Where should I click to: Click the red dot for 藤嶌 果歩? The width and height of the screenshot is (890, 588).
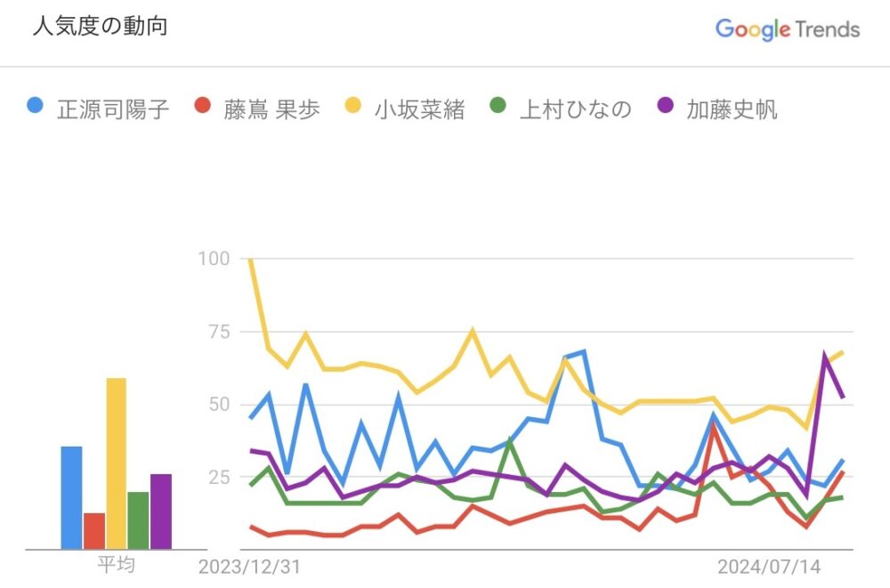202,109
